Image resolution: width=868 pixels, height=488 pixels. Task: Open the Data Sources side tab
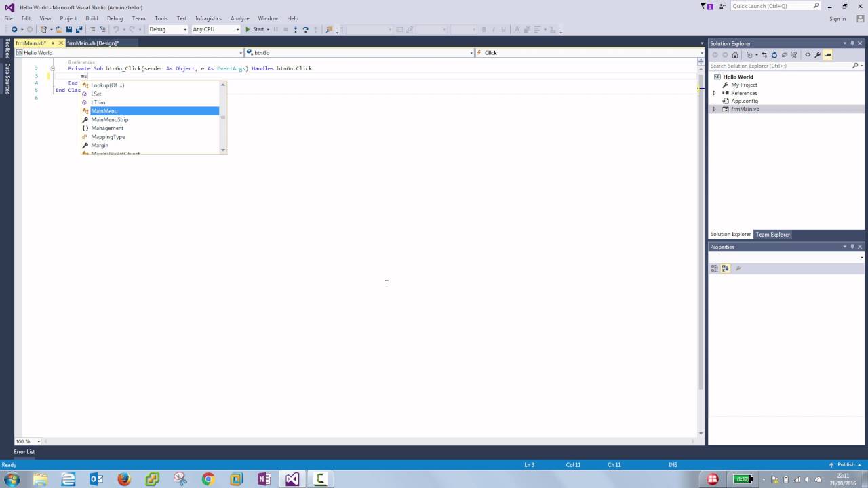(7, 78)
